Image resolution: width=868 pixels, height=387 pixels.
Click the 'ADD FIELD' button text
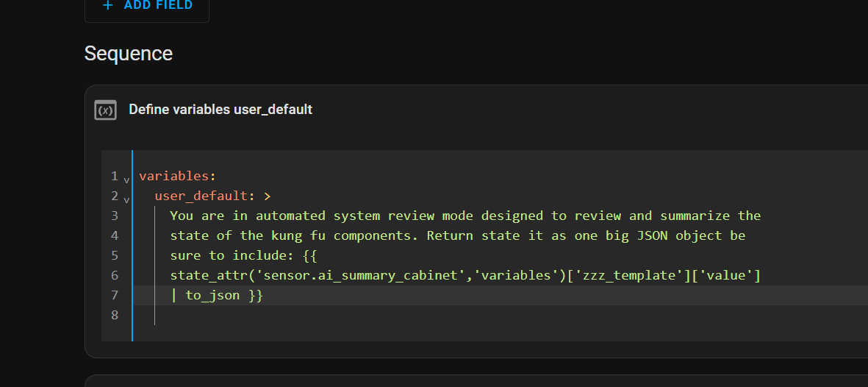tap(158, 5)
